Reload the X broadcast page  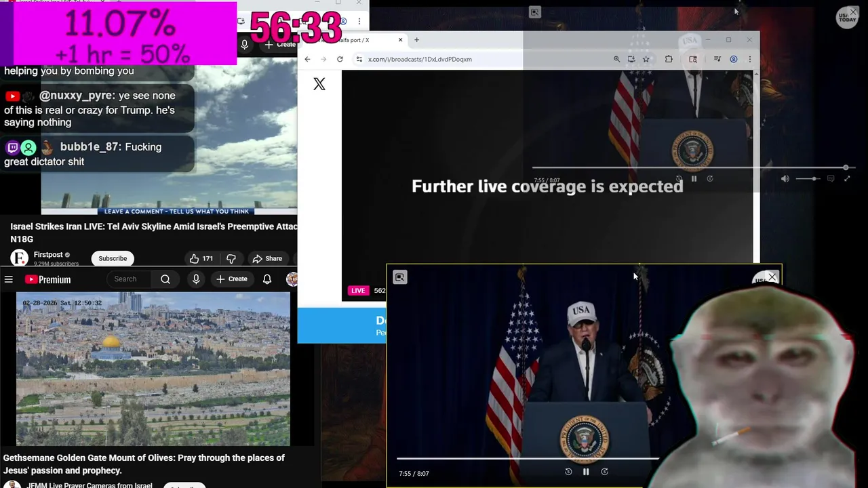340,59
